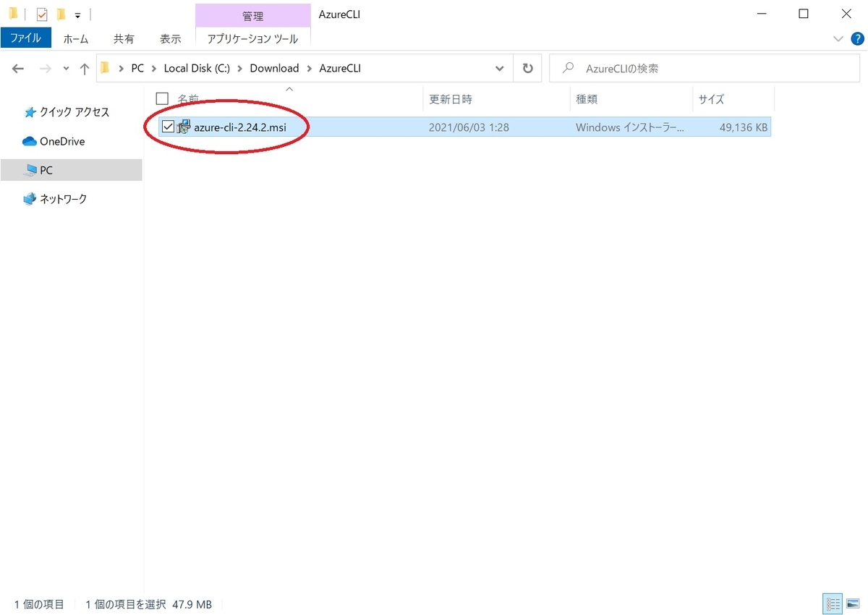Toggle the select-all checkbox in header
The width and height of the screenshot is (868, 615).
click(162, 99)
